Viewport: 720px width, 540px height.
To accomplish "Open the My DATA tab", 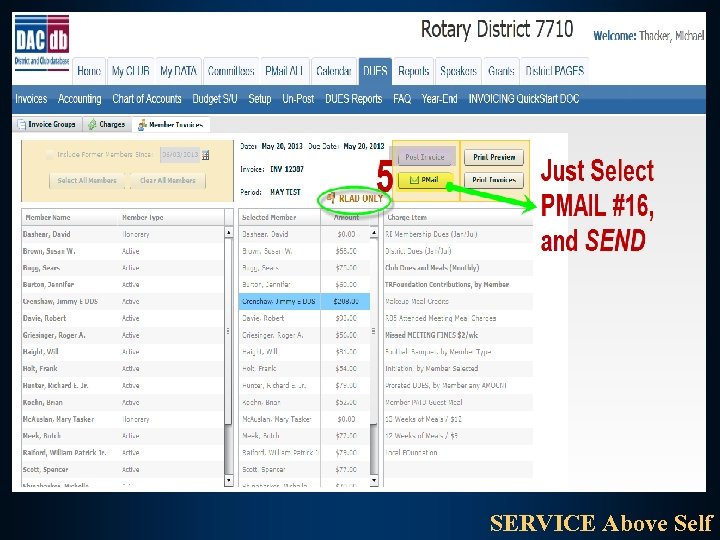I will (x=179, y=71).
